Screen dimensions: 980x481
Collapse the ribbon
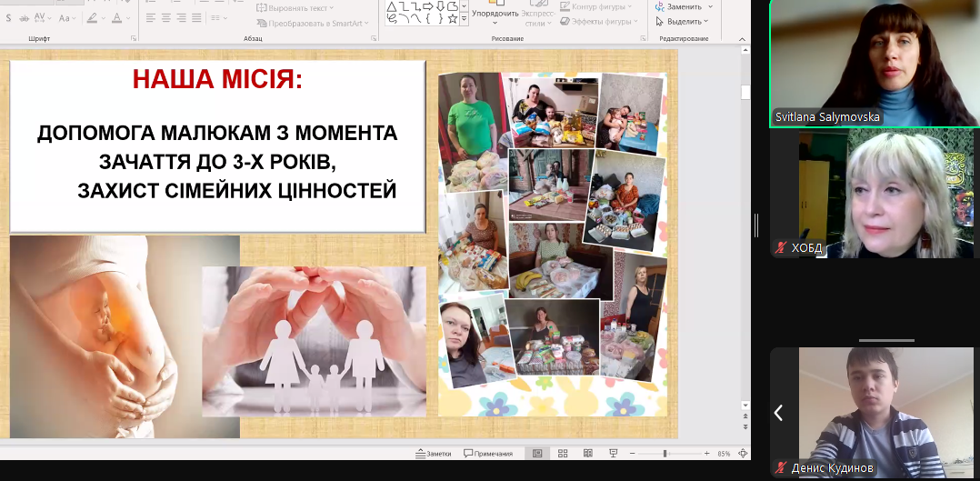(742, 39)
